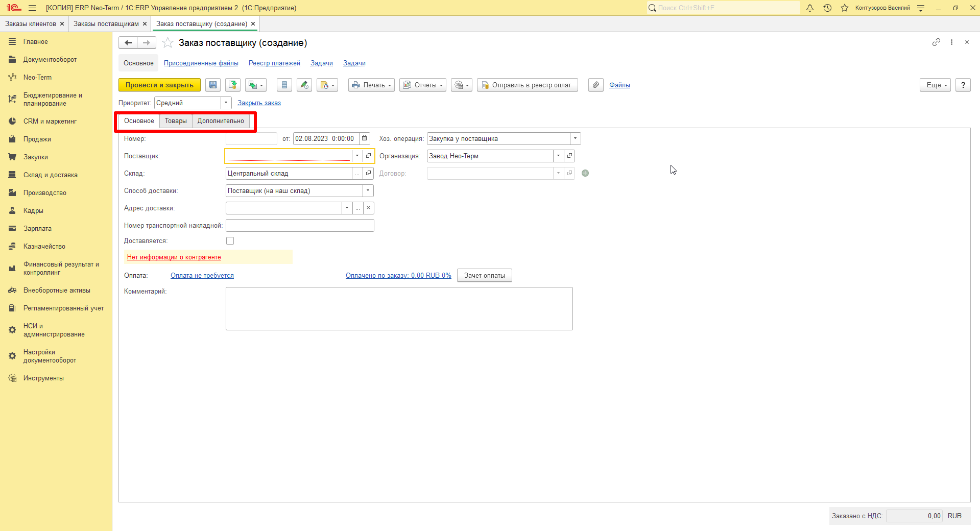Open the document-with-clock dropdown icon

point(327,85)
